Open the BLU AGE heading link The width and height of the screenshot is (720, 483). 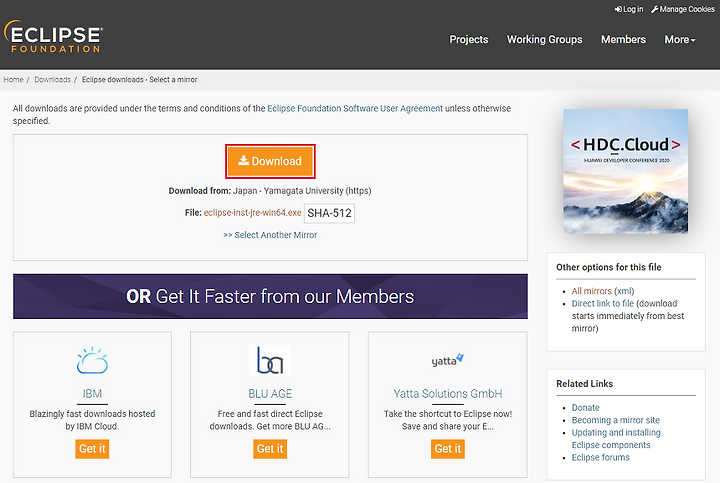pos(270,393)
